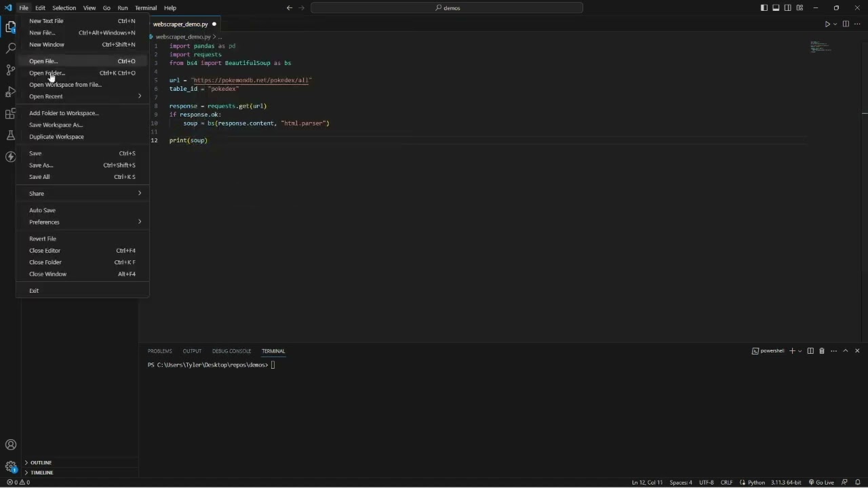The width and height of the screenshot is (868, 488).
Task: Open the Testing flask view
Action: point(10,135)
